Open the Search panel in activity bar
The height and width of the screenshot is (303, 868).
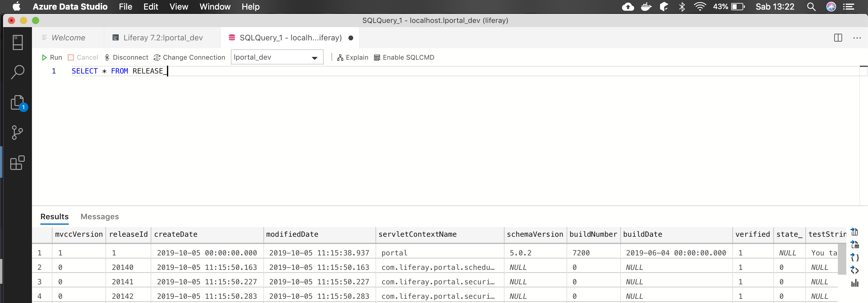[17, 72]
